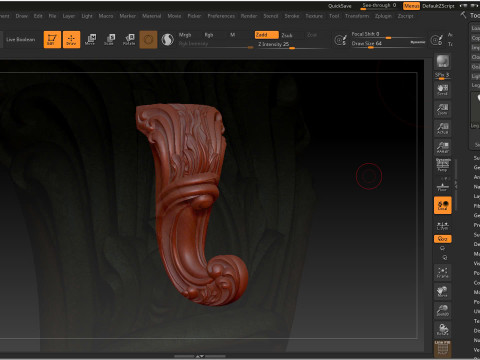Open the Preferences menu

pyautogui.click(x=221, y=16)
